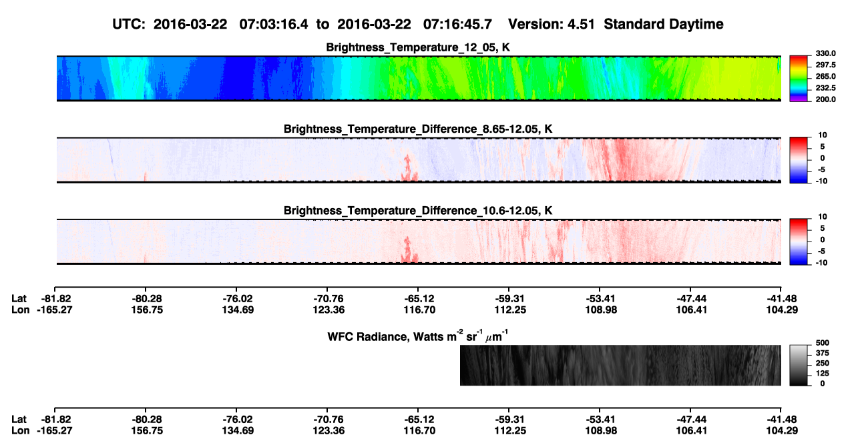Screen dimensions: 868x445
Task: Click latitude -53.41 on axis below WFC panel
Action: 600,420
